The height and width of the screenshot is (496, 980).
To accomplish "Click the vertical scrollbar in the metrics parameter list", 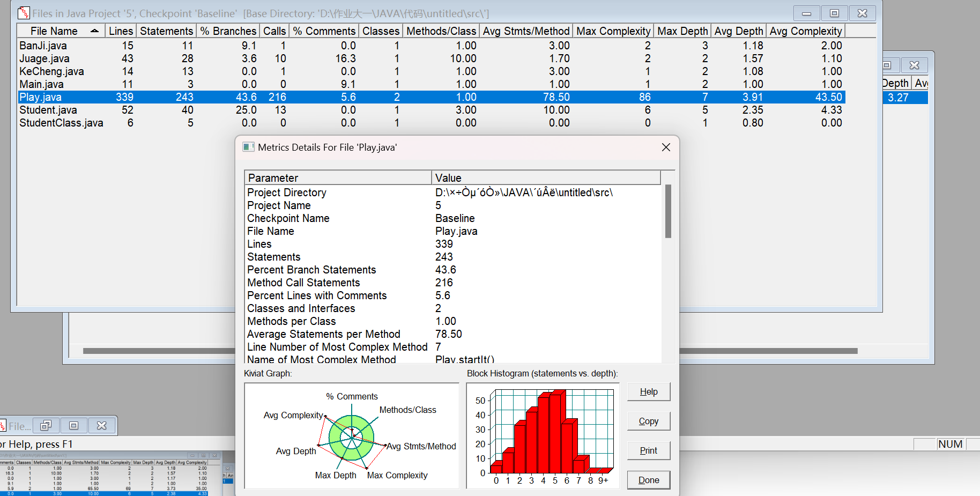I will click(668, 212).
